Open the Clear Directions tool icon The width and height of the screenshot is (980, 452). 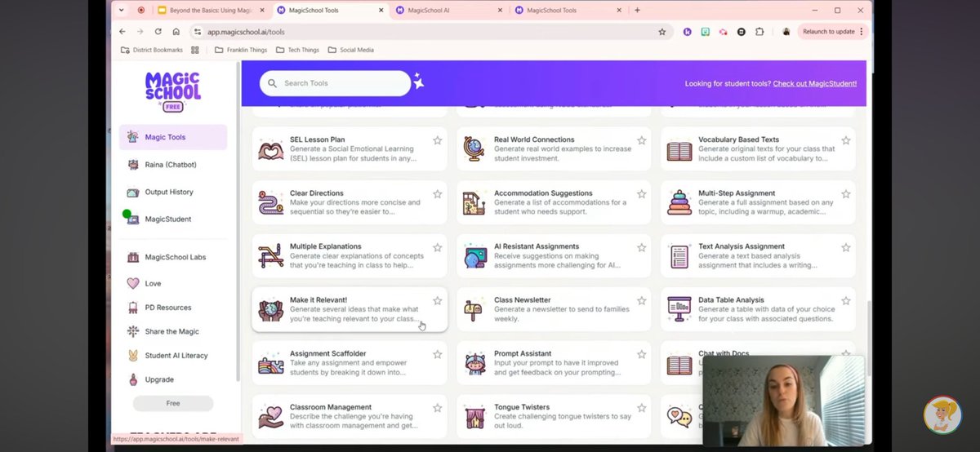point(271,202)
